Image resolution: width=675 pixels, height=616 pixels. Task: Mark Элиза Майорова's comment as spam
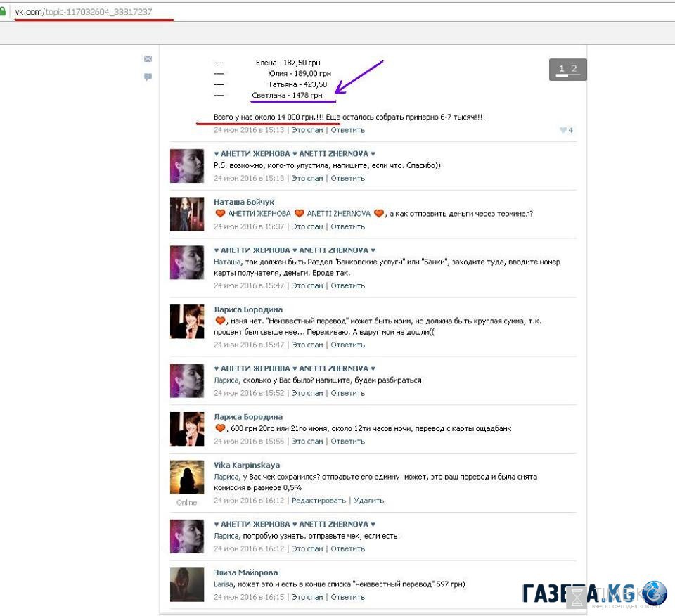pyautogui.click(x=307, y=597)
